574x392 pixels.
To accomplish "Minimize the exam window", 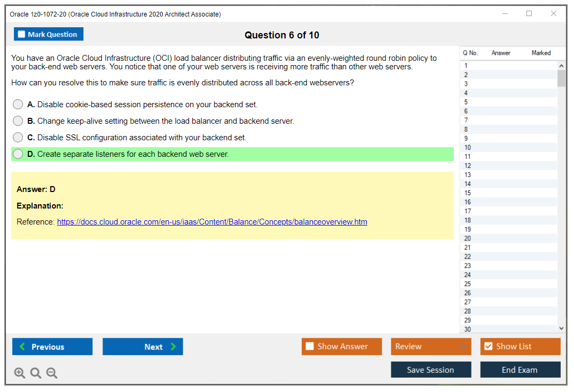I will pos(505,13).
